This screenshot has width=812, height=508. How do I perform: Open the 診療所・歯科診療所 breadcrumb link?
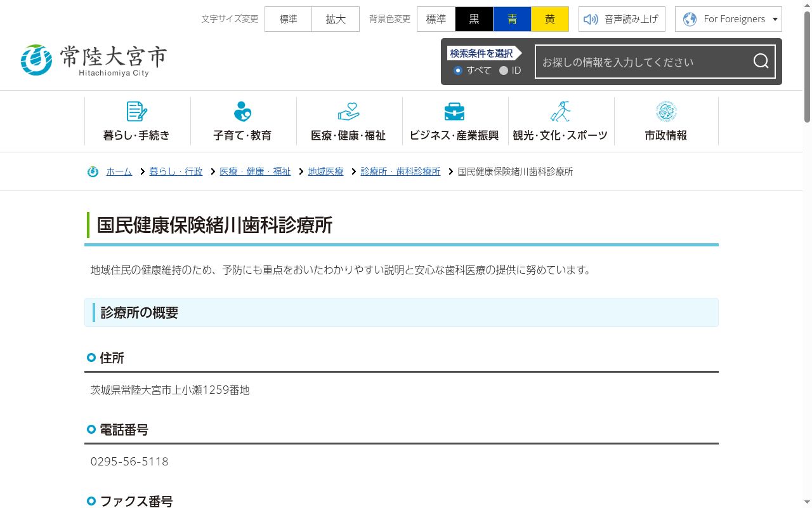click(x=400, y=171)
